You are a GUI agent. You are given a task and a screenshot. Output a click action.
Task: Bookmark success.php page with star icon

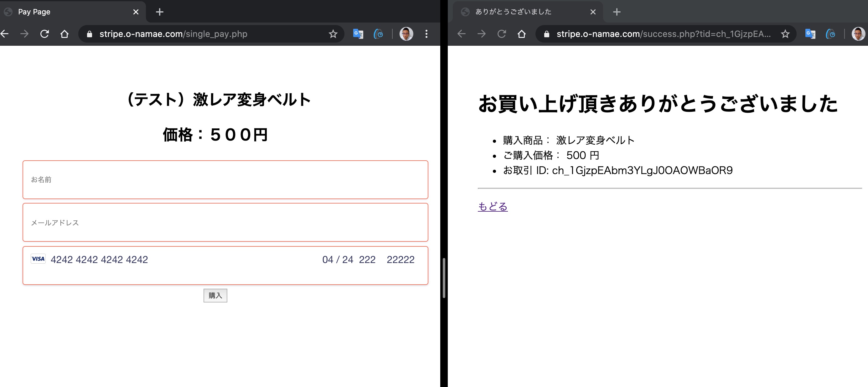tap(785, 34)
